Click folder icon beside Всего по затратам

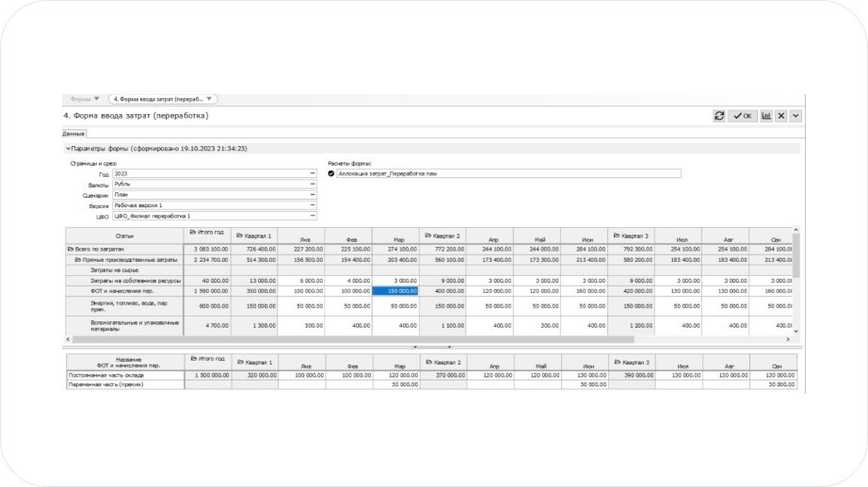click(x=70, y=249)
